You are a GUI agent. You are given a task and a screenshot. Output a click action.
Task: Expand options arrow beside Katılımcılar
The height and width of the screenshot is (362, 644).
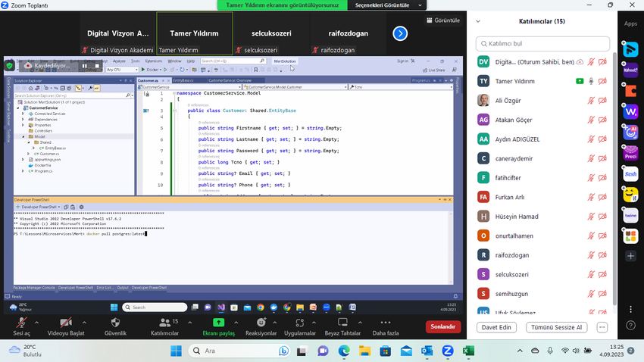[x=189, y=323]
